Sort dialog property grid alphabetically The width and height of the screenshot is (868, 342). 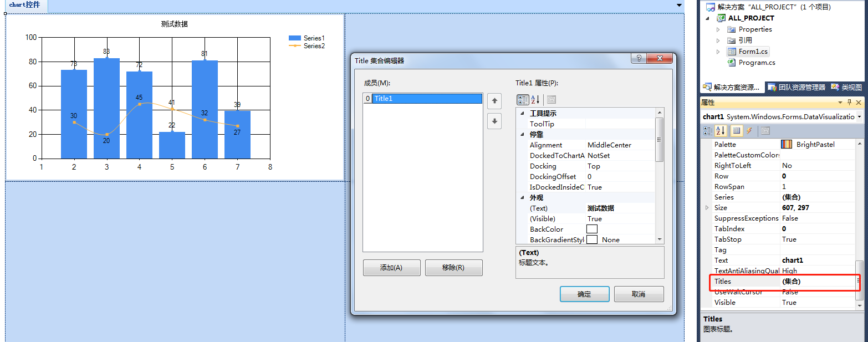click(535, 100)
